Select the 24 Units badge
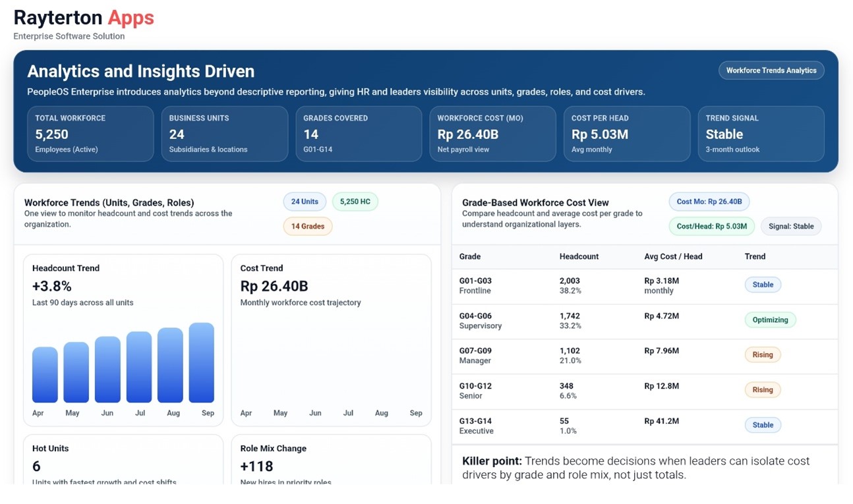This screenshot has width=853, height=504. pyautogui.click(x=304, y=202)
